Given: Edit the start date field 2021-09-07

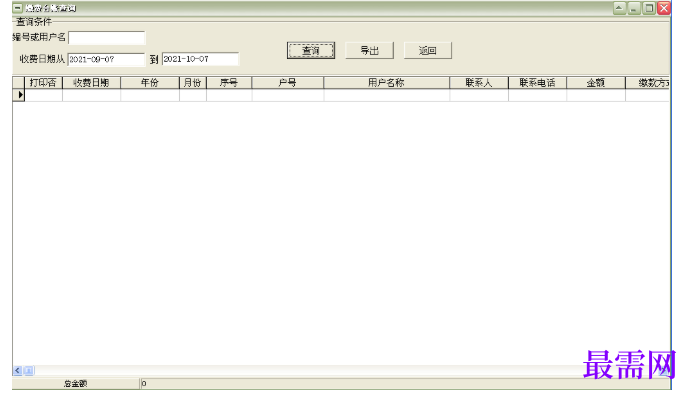Looking at the screenshot, I should click(x=106, y=59).
